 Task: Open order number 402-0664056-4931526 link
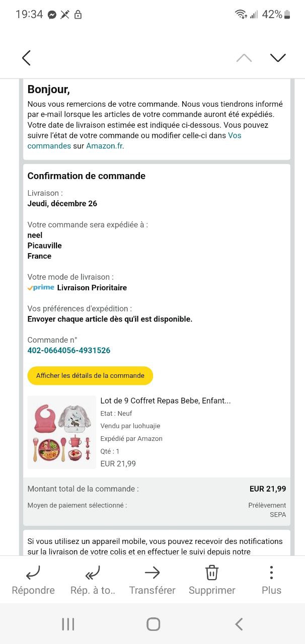coord(69,350)
